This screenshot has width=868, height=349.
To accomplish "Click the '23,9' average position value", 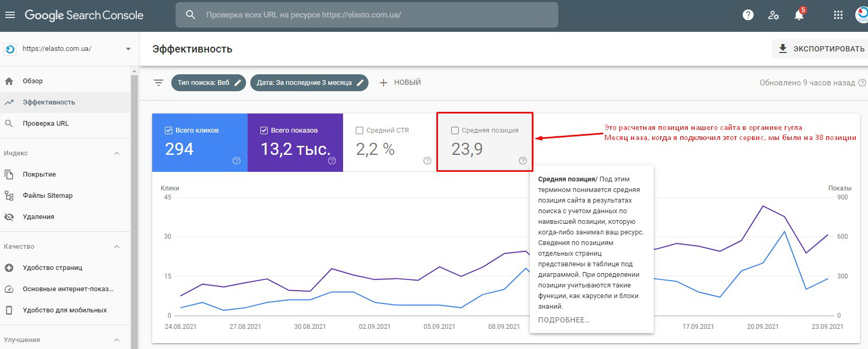I will [x=467, y=150].
